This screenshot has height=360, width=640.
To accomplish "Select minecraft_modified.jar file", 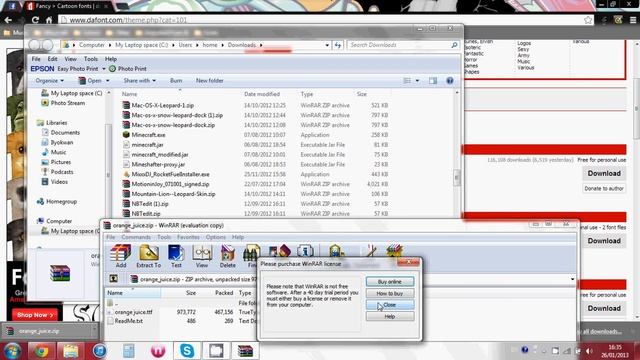I will [160, 155].
